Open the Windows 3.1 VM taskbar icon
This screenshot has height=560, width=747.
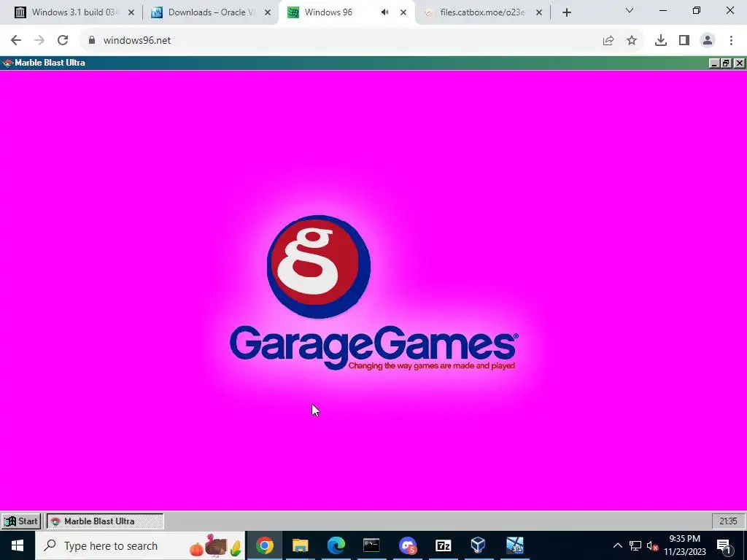click(514, 545)
